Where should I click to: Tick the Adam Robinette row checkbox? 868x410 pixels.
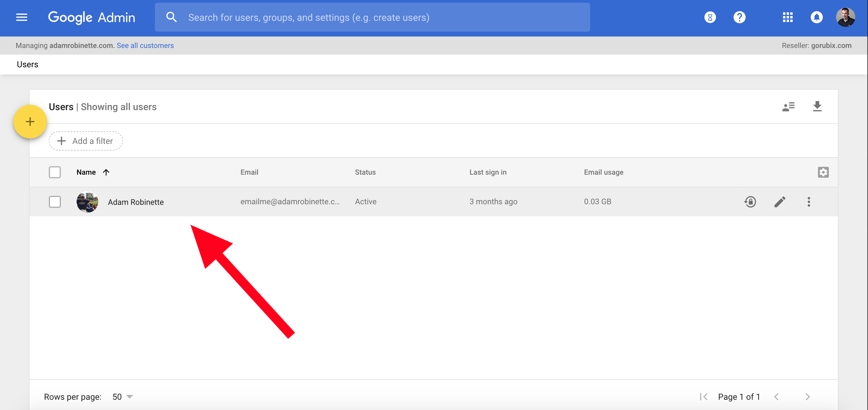(55, 202)
